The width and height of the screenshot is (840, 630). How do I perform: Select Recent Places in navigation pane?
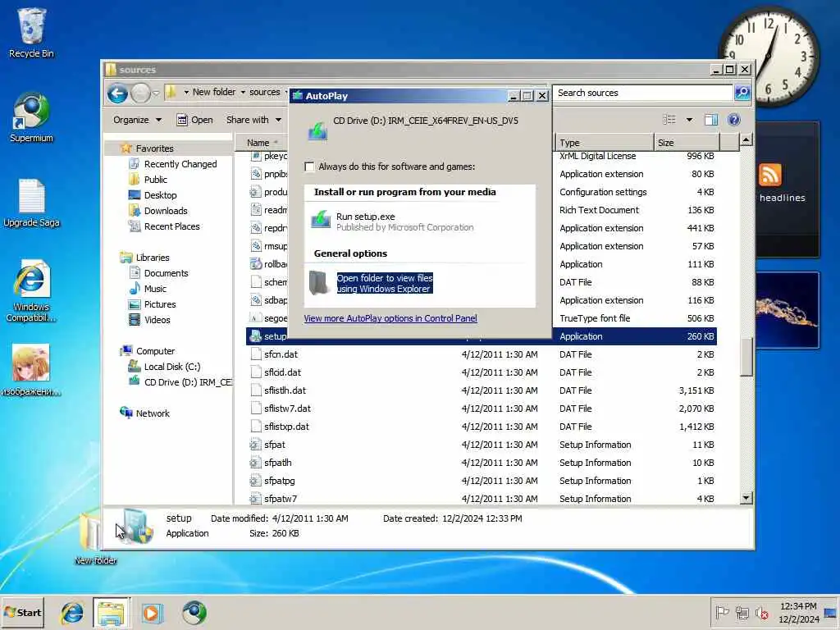tap(164, 226)
